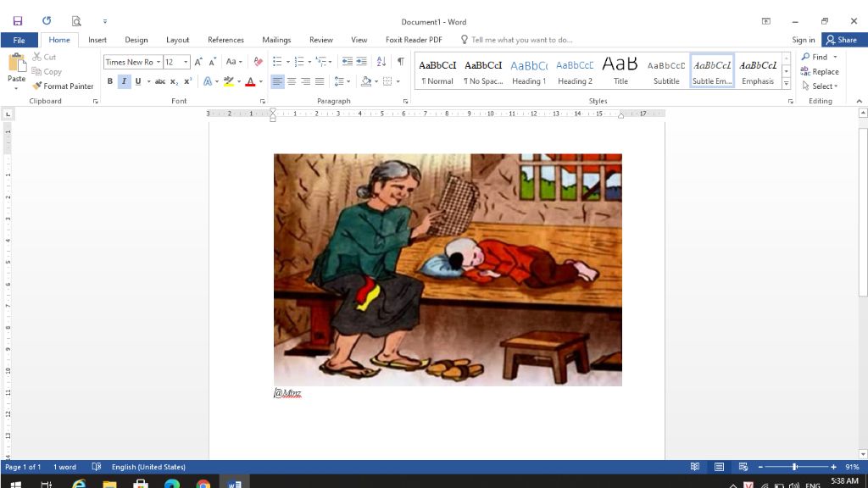Viewport: 868px width, 488px height.
Task: Toggle Underline formatting
Action: pyautogui.click(x=138, y=81)
